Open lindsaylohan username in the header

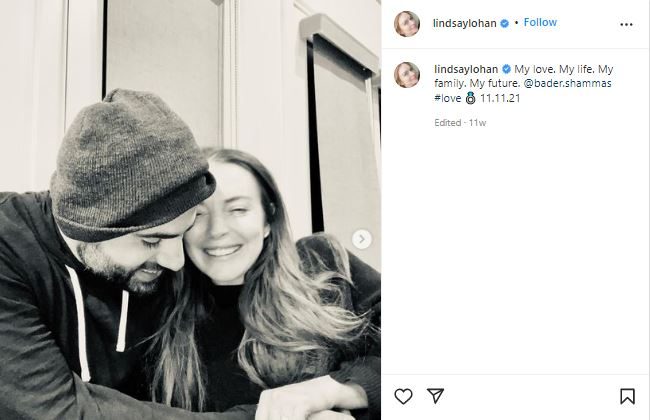(466, 22)
